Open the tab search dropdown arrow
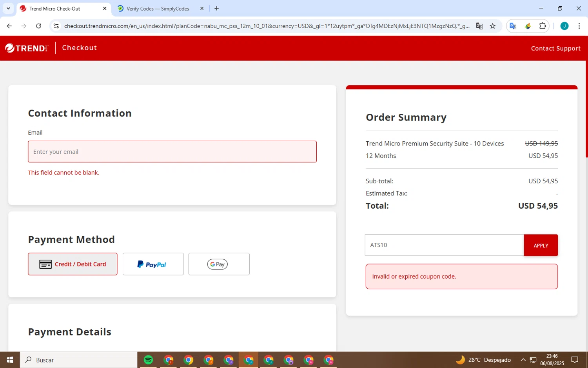 pyautogui.click(x=8, y=9)
